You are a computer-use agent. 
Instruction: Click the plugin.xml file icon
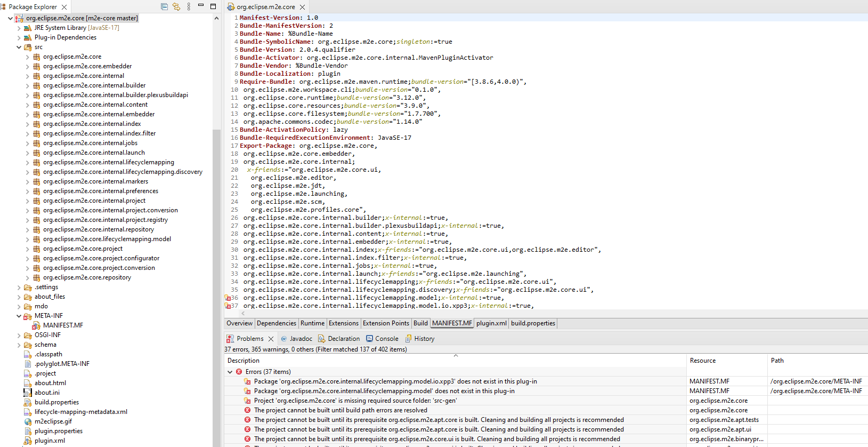pyautogui.click(x=28, y=441)
